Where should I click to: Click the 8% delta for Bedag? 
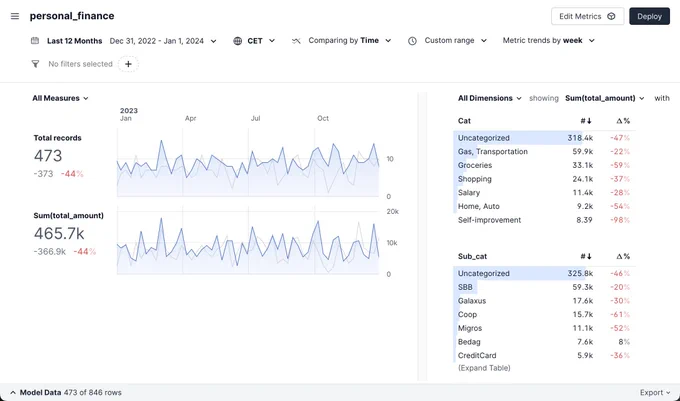point(624,342)
